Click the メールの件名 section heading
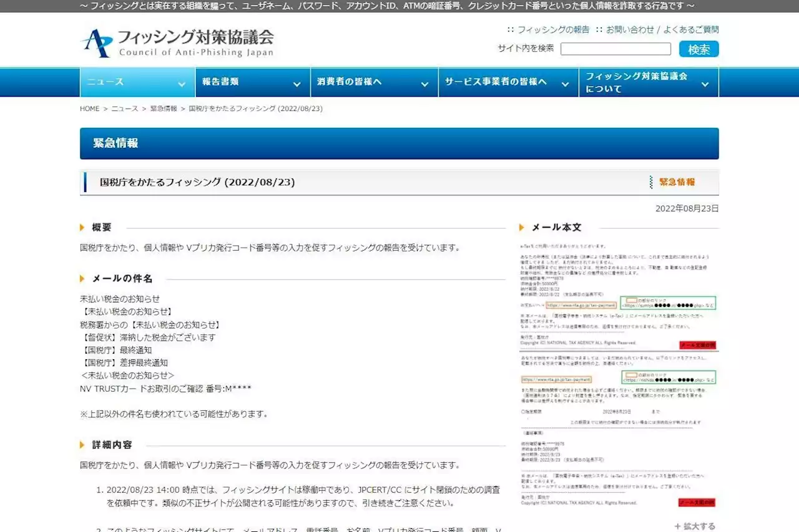 click(122, 279)
